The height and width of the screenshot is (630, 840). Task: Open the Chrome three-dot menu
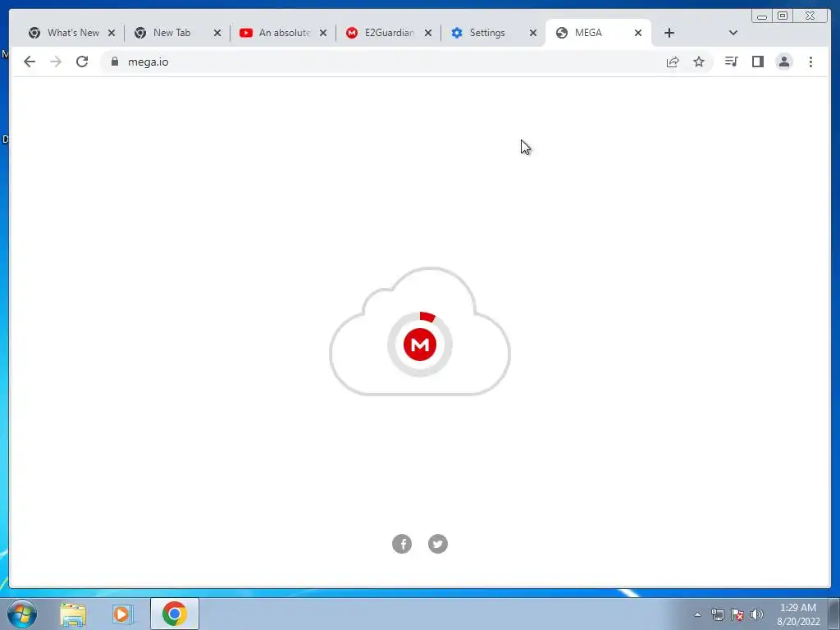pyautogui.click(x=810, y=62)
